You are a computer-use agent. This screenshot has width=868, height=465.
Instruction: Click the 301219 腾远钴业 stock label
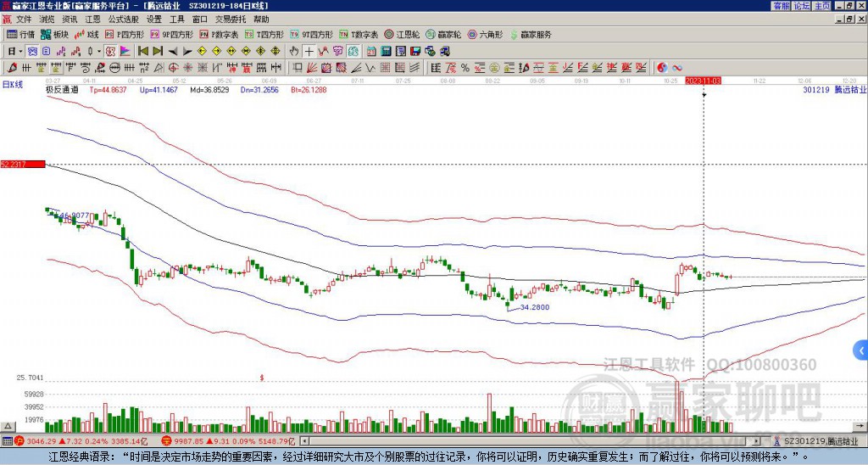(x=835, y=90)
